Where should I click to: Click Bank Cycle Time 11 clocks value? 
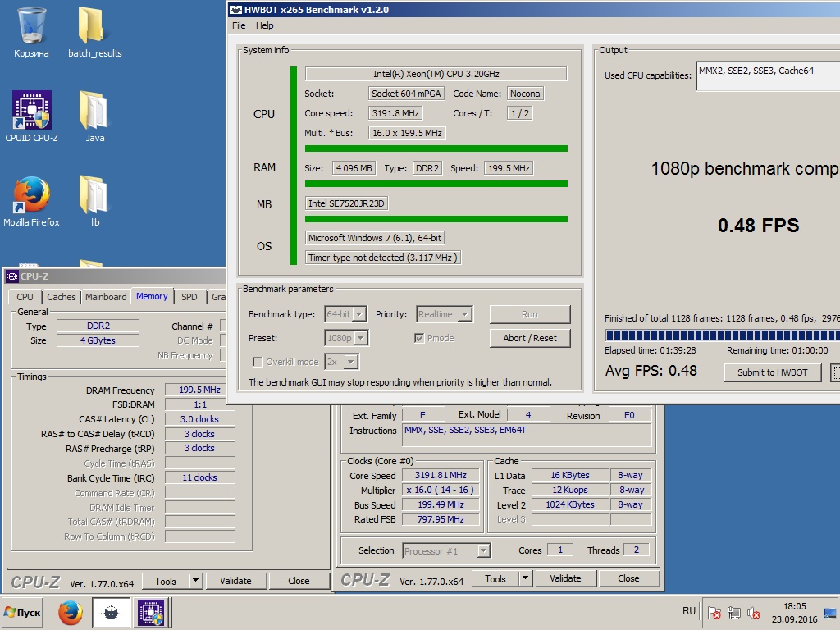click(x=199, y=478)
